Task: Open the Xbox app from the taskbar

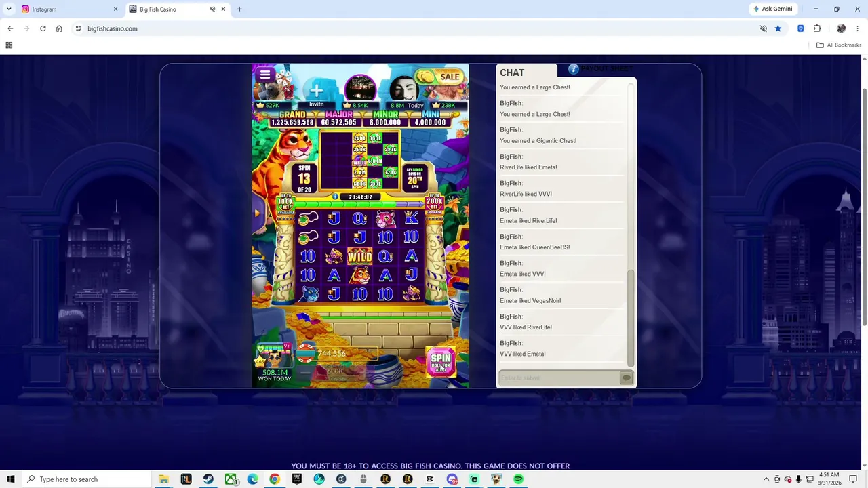Action: 231,479
